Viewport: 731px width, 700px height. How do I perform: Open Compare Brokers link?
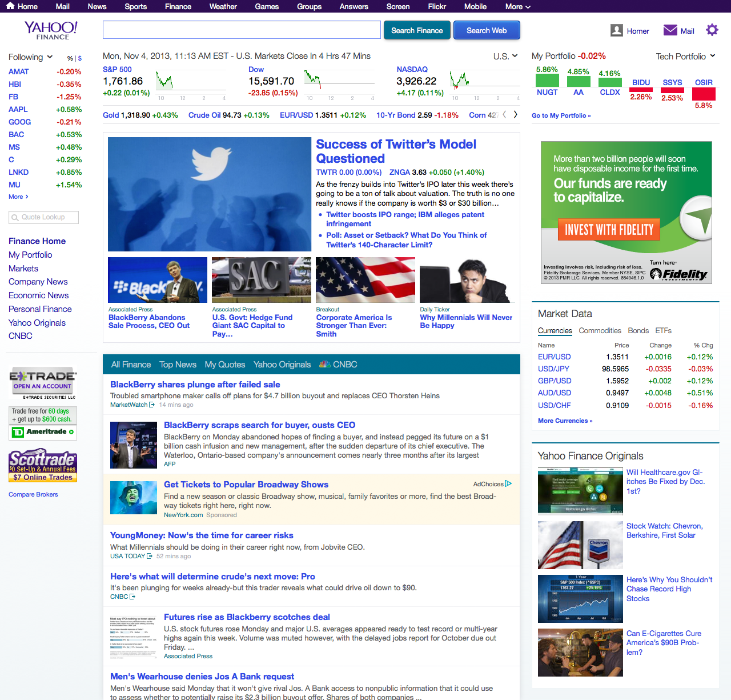coord(33,494)
